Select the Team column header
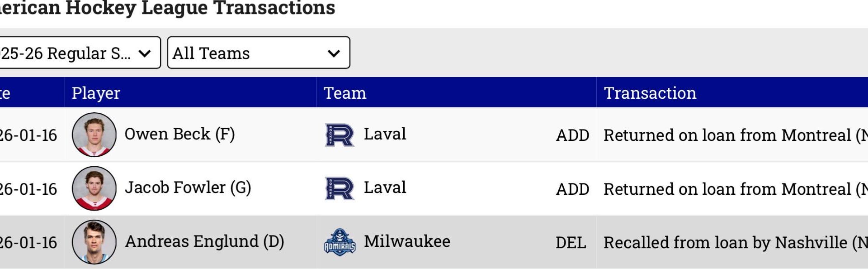This screenshot has width=868, height=269. (345, 93)
